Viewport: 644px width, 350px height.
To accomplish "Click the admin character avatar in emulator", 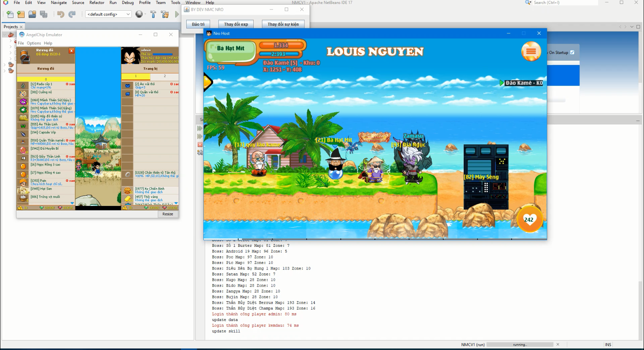I will pos(130,56).
